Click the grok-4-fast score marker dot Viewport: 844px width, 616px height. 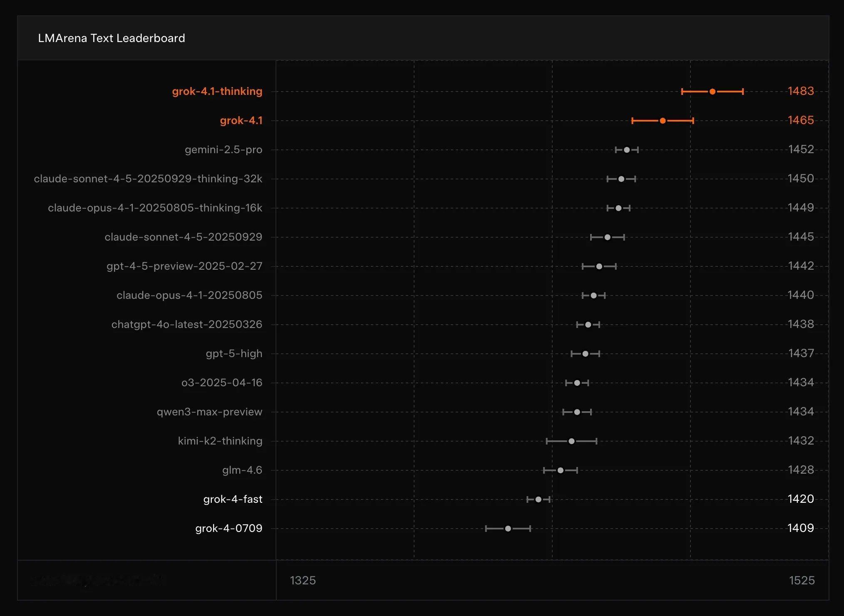coord(538,499)
